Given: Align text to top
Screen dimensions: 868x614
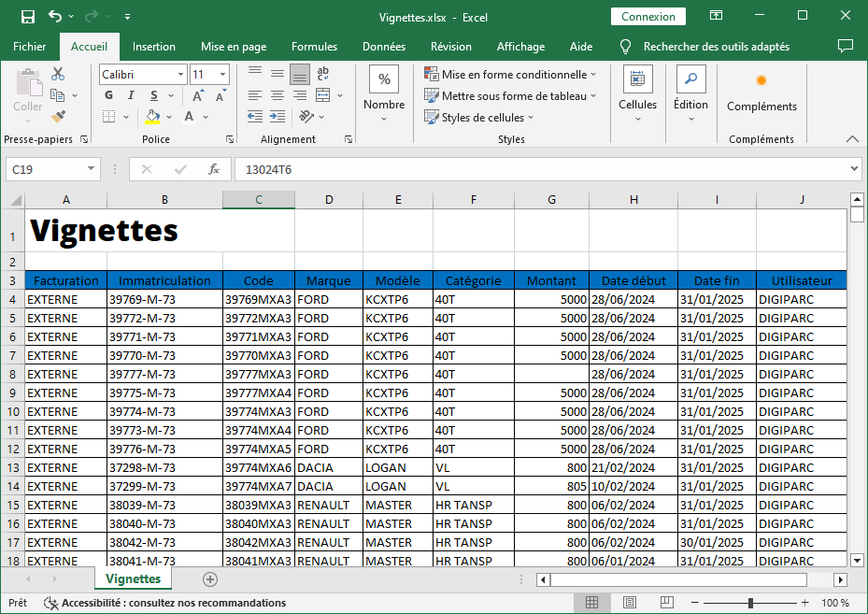Looking at the screenshot, I should (x=255, y=72).
